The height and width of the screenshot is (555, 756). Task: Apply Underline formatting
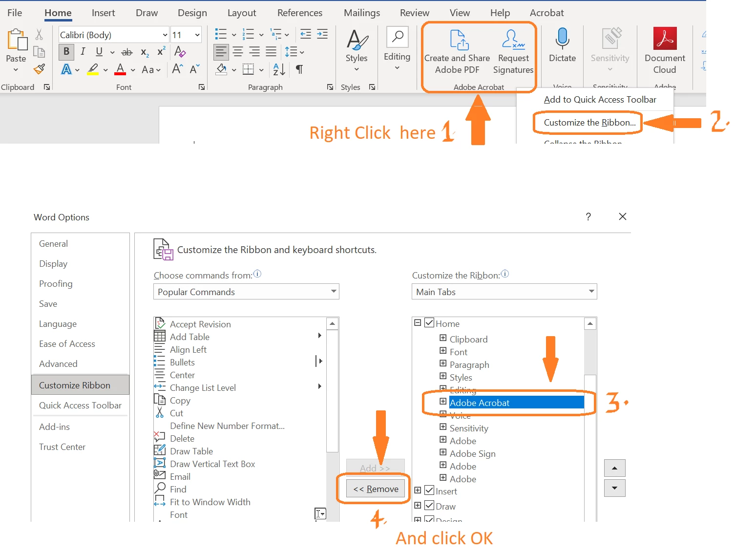(x=99, y=52)
